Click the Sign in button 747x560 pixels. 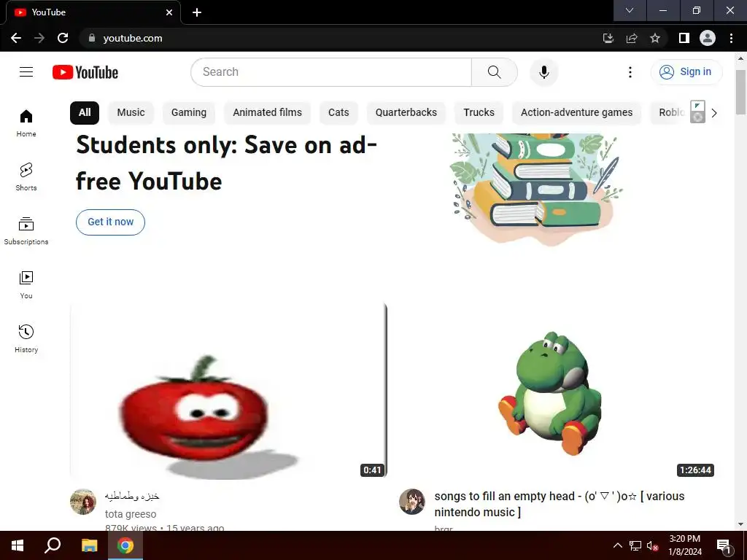[x=686, y=72]
